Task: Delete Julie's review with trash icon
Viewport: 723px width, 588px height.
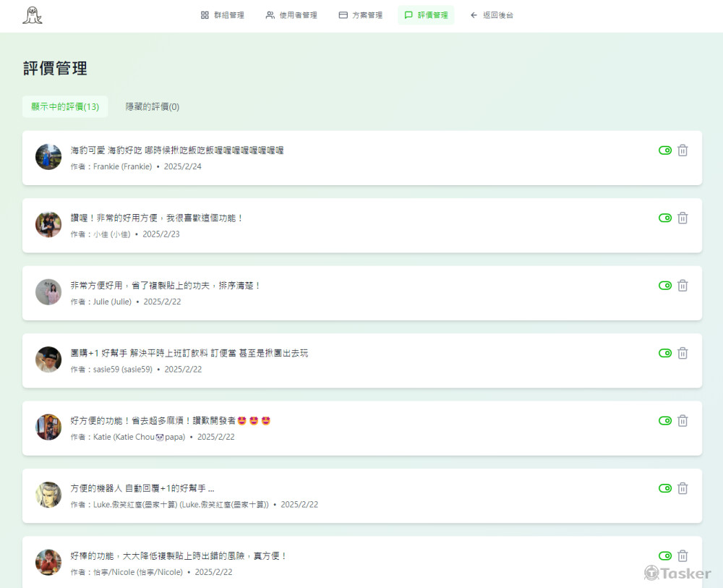Action: click(x=683, y=286)
